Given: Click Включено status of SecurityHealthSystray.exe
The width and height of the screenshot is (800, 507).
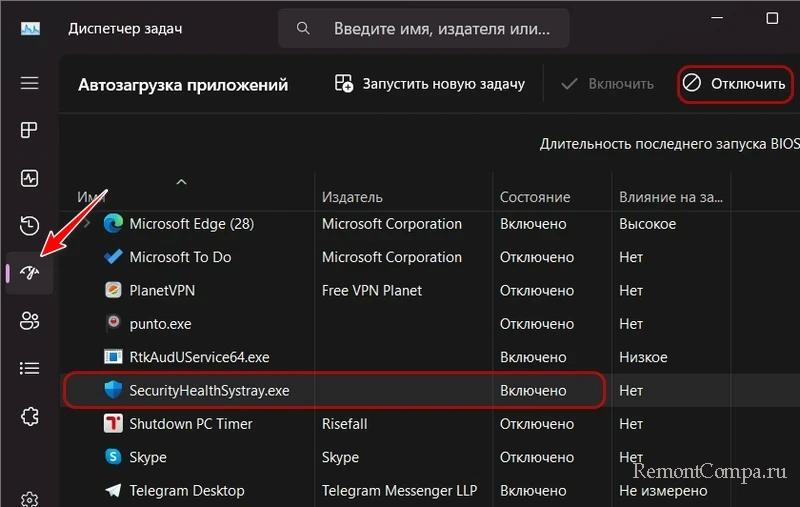Looking at the screenshot, I should (533, 390).
